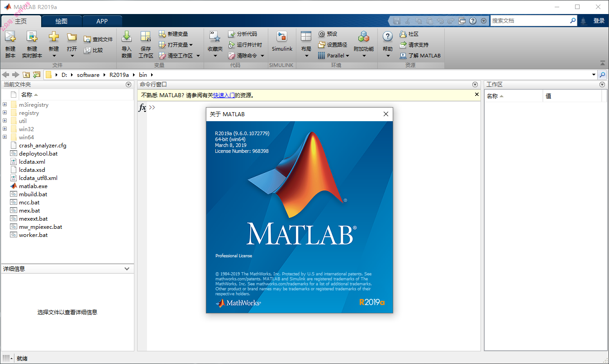Collapse the 详细信息 (Details) panel
Screen dimensions: 609x364
click(x=127, y=269)
